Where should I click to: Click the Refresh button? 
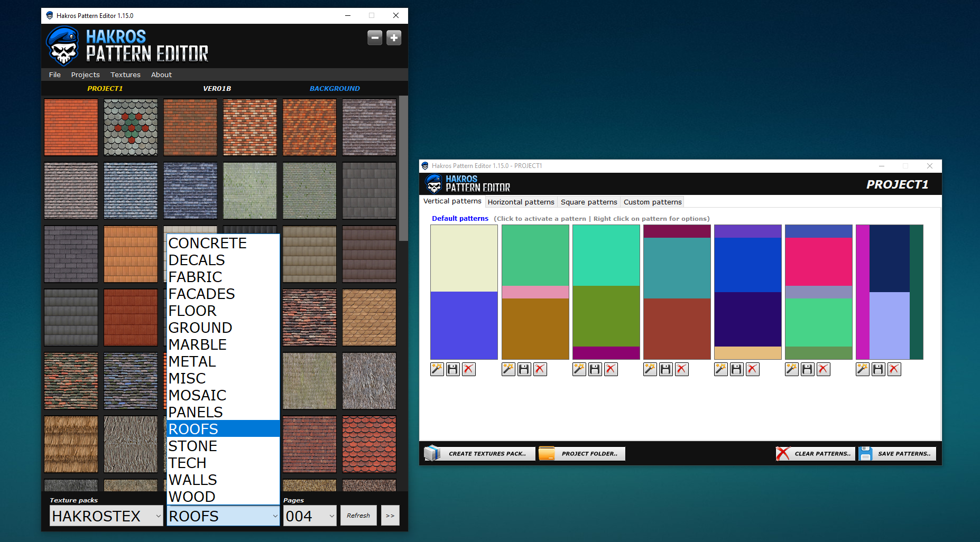(x=358, y=516)
